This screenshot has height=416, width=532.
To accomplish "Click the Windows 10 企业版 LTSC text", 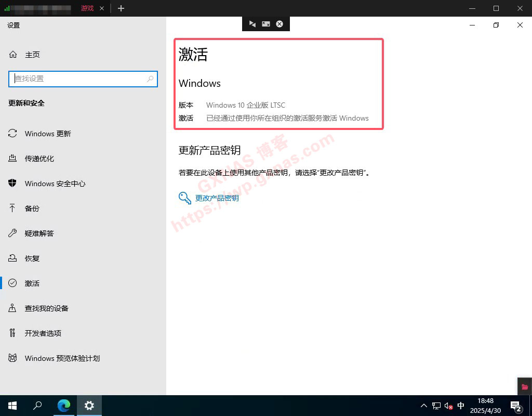I will (x=246, y=105).
